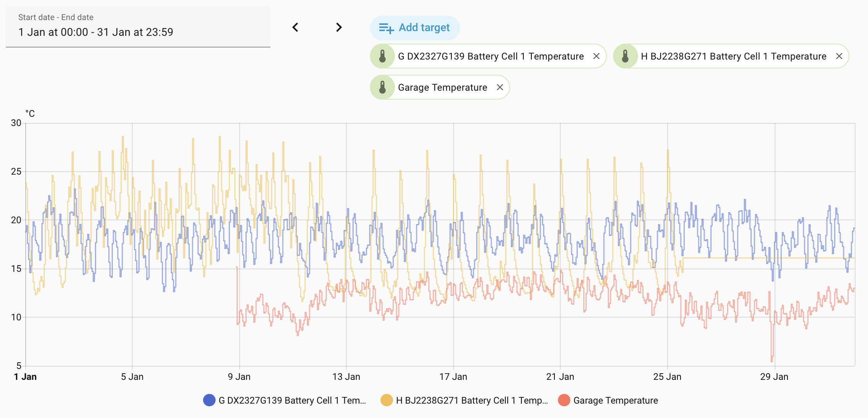
Task: Click the yellow legend color dot
Action: (x=386, y=400)
